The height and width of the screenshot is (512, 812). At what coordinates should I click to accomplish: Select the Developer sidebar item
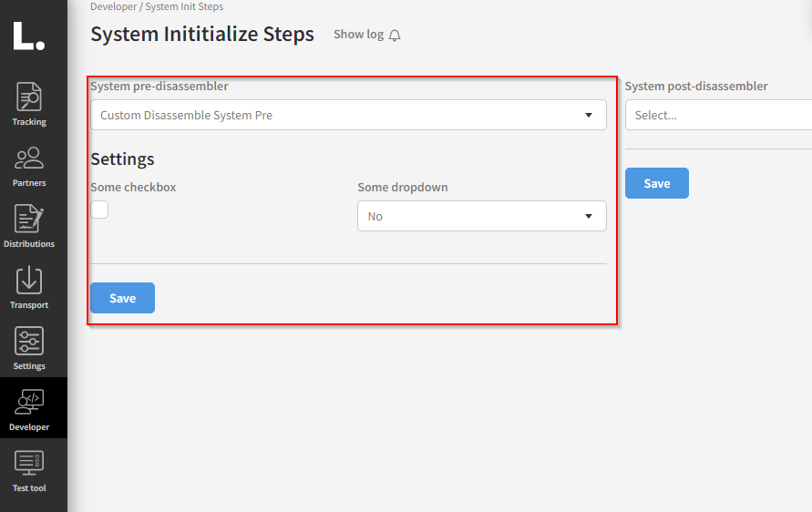[x=29, y=409]
